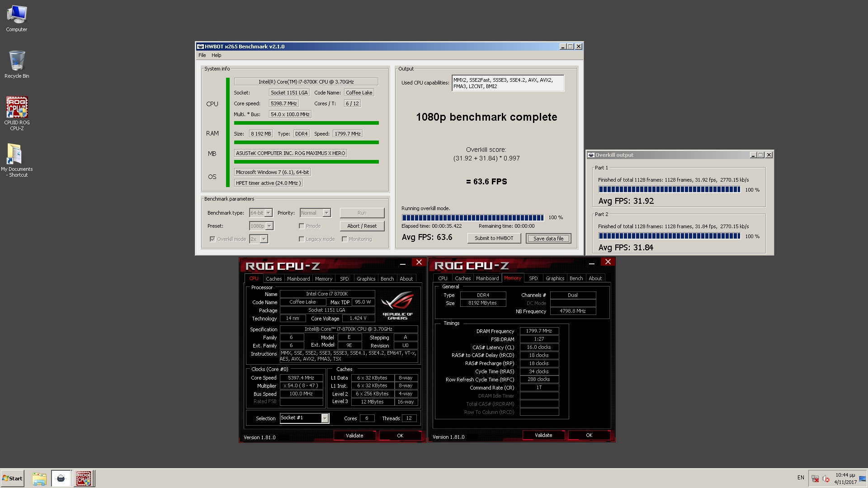The image size is (868, 488).
Task: Click the main benchmark progress bar
Action: [472, 217]
